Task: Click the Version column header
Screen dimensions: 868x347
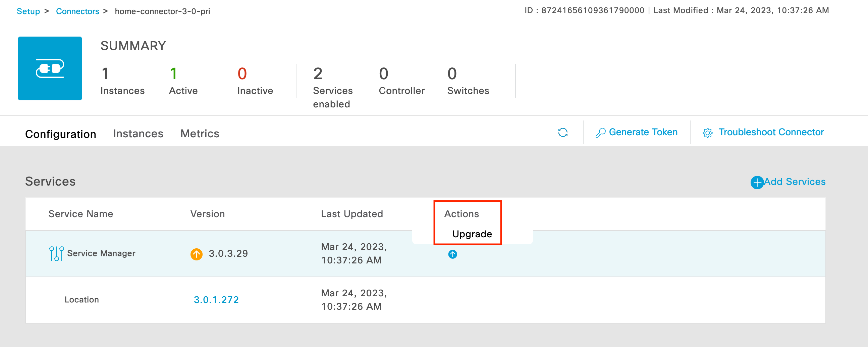Action: (207, 214)
